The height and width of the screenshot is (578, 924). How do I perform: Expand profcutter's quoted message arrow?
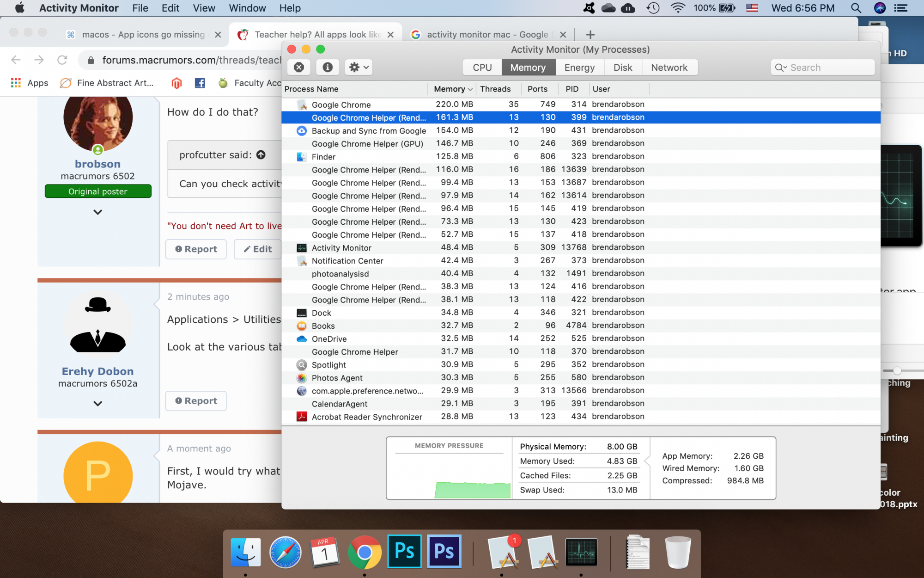261,155
